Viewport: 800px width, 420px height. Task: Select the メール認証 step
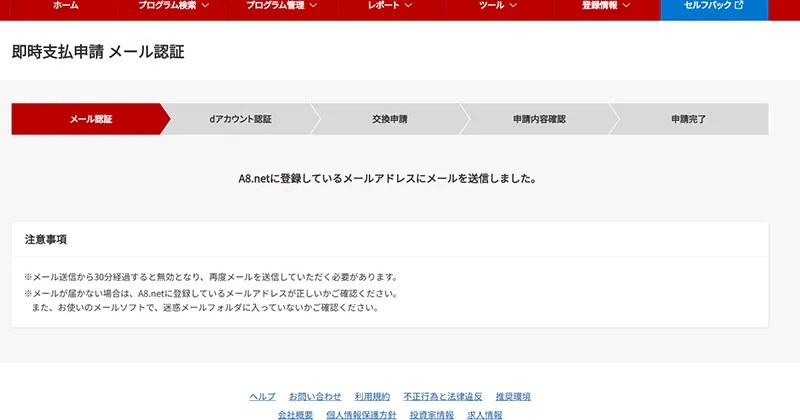tap(91, 119)
